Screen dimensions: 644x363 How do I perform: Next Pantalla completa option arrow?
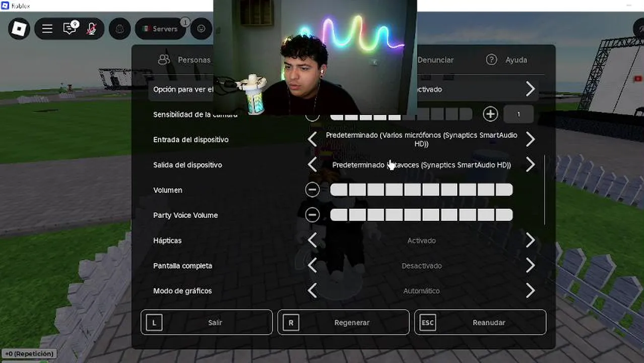pyautogui.click(x=530, y=266)
